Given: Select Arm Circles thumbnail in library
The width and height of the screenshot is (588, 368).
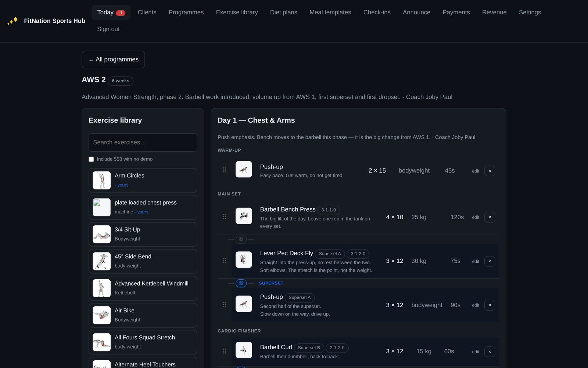Looking at the screenshot, I should (101, 180).
